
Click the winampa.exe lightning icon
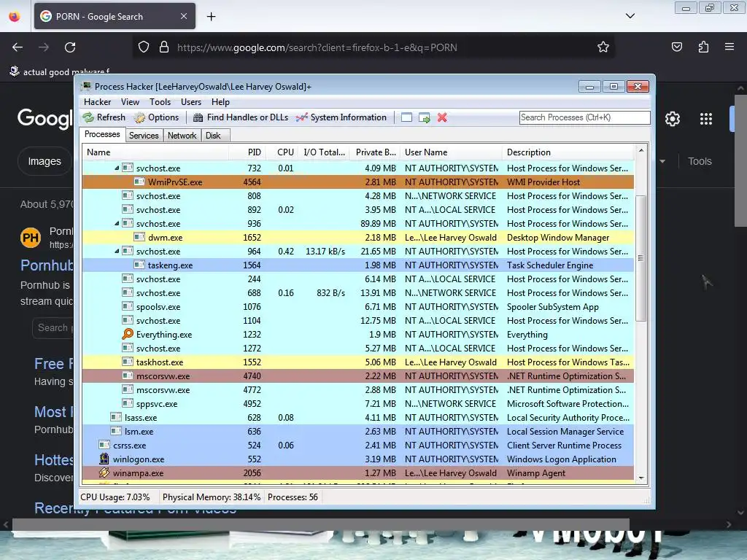pos(104,472)
